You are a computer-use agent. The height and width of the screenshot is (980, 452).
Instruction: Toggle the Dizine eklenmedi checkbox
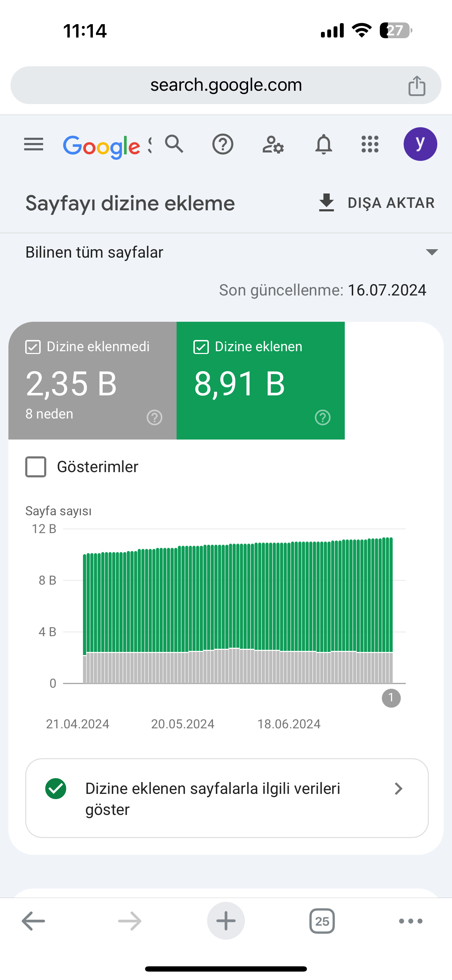pyautogui.click(x=33, y=347)
